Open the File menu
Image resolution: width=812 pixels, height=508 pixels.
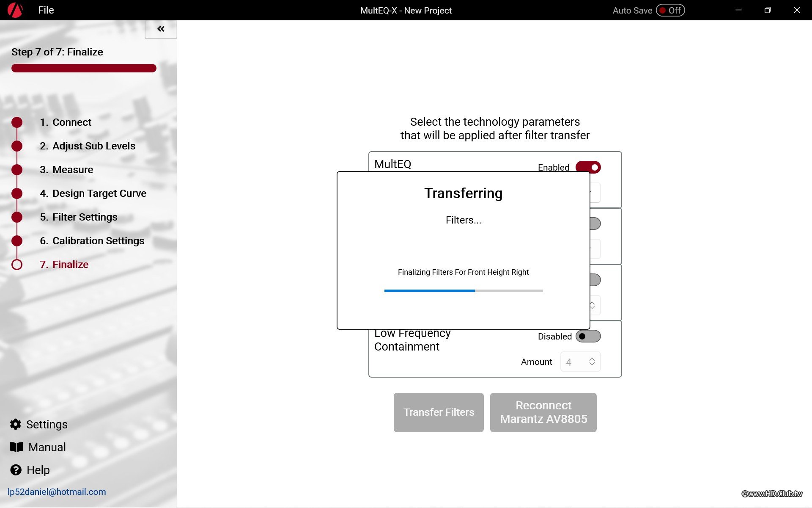[46, 10]
